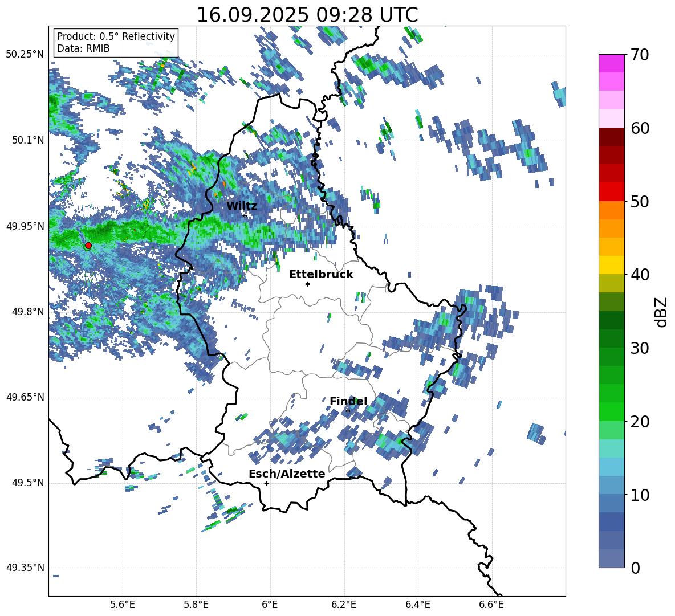Click the dark maroon colorbar segment below 60
Viewport: 675px width, 616px height.
click(x=611, y=137)
